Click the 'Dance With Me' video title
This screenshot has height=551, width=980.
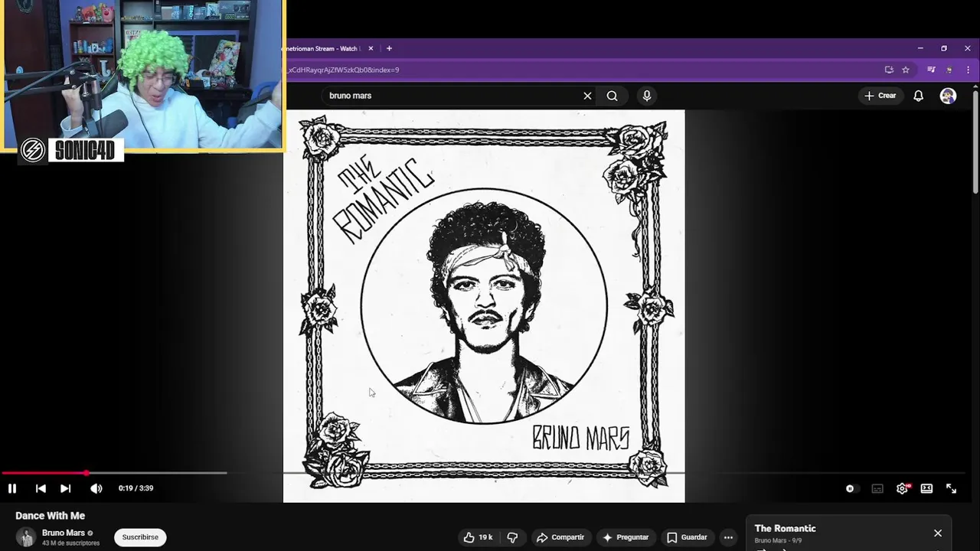[50, 516]
